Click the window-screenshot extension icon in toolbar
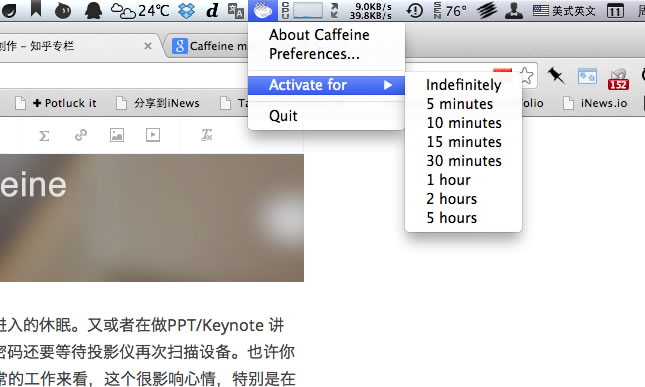Screen dimensions: 645x387 click(587, 76)
